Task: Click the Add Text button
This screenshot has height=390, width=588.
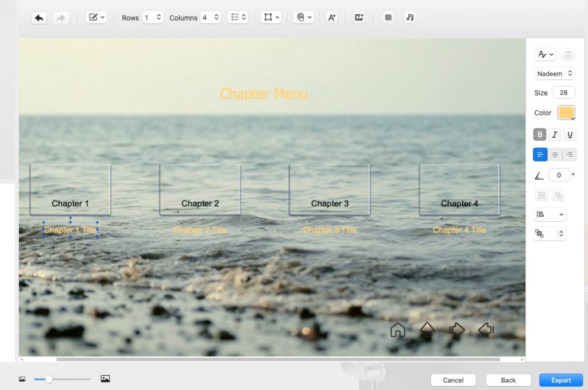Action: [x=331, y=18]
